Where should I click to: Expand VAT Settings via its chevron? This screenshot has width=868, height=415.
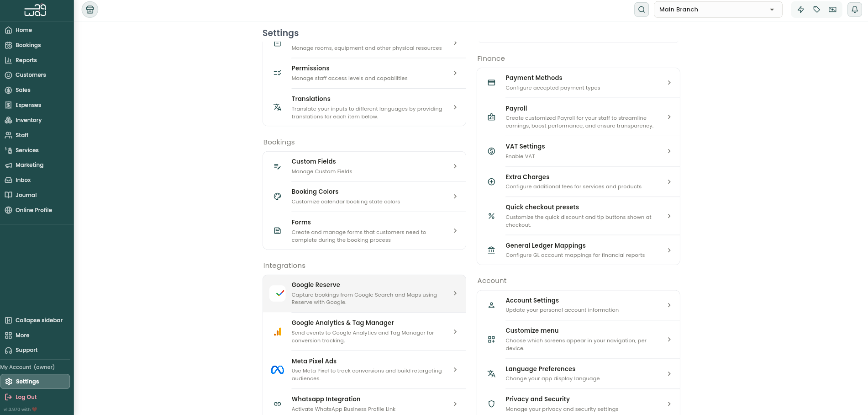click(669, 151)
